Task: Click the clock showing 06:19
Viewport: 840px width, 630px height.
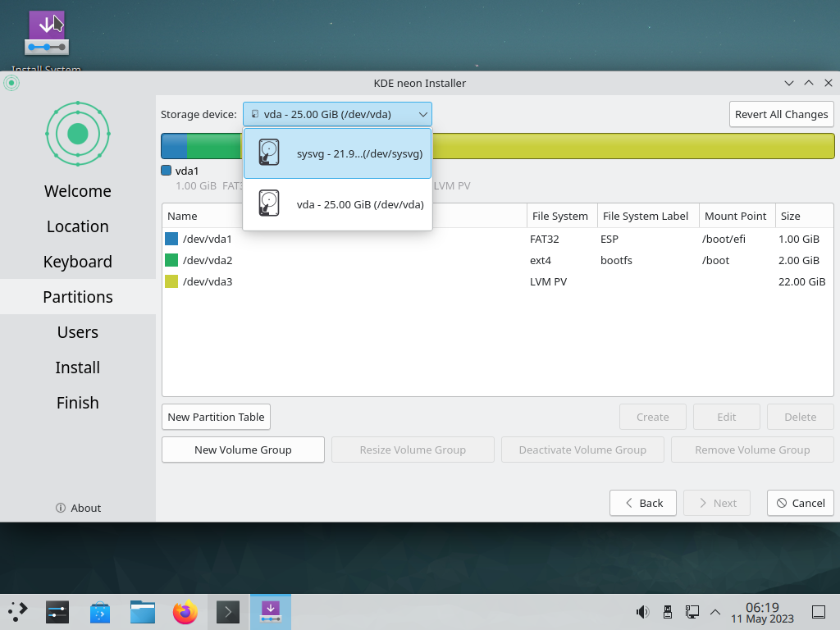Action: pos(762,613)
